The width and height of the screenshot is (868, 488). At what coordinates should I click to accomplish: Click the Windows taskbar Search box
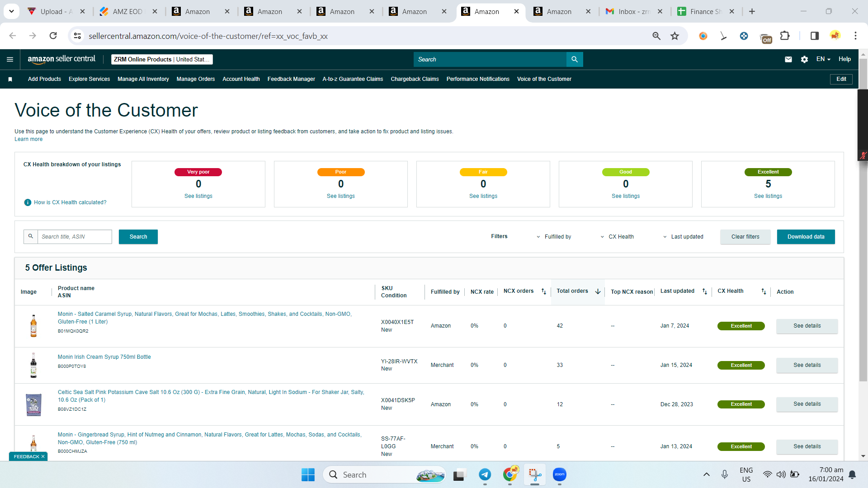384,474
